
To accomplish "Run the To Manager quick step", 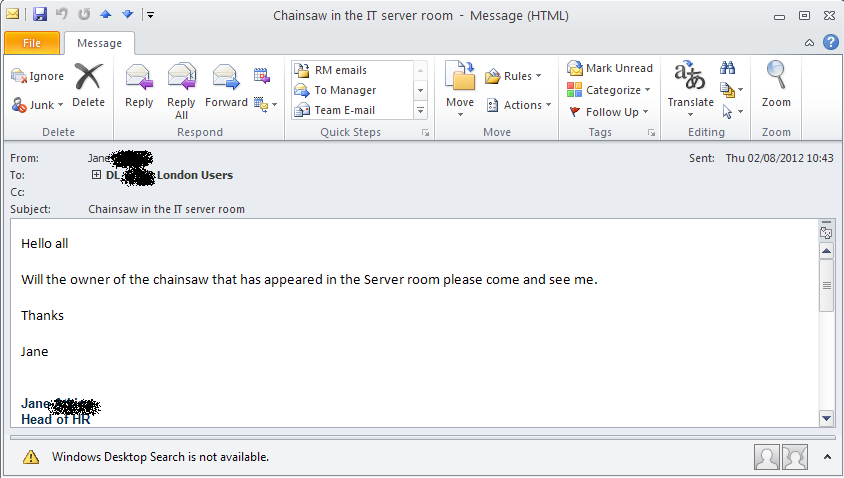I will coord(345,90).
